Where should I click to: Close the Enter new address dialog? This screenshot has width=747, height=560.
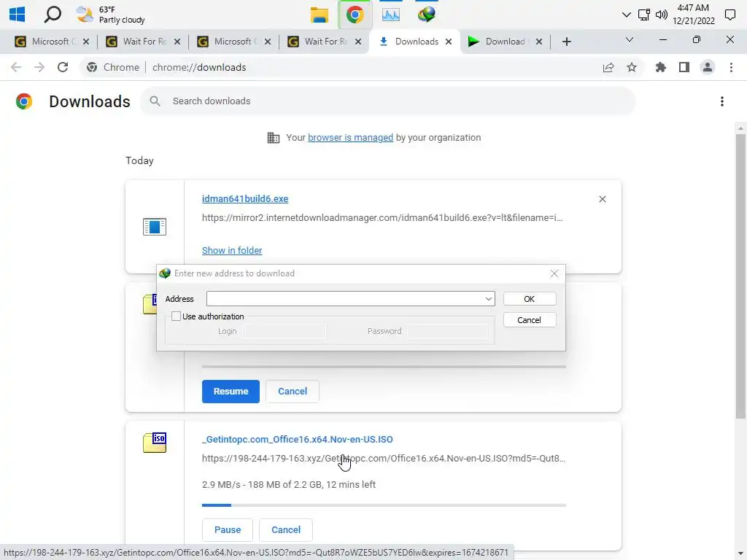point(554,273)
